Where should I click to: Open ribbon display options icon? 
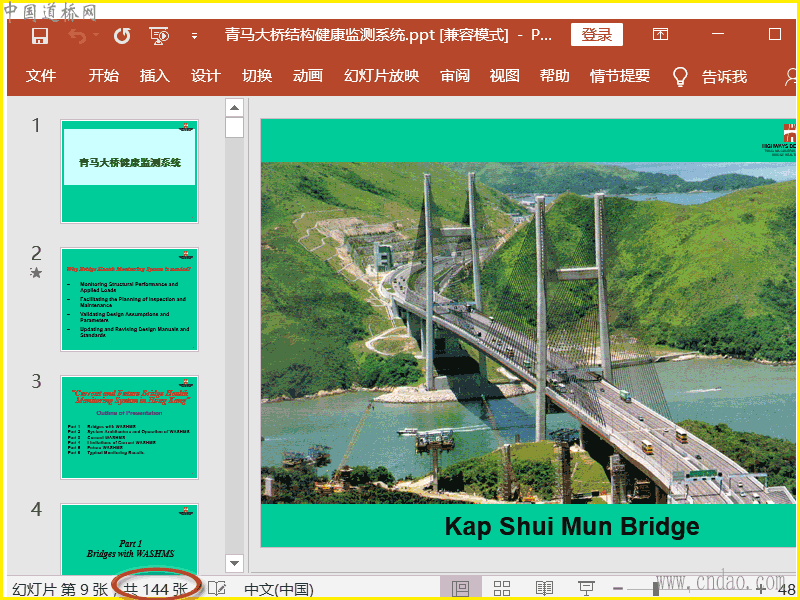pyautogui.click(x=660, y=34)
